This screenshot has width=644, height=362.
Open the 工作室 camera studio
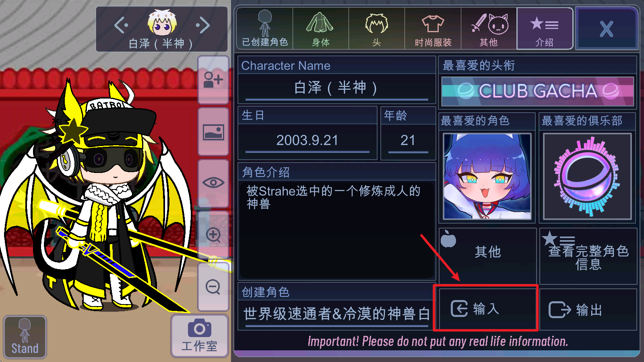click(200, 336)
